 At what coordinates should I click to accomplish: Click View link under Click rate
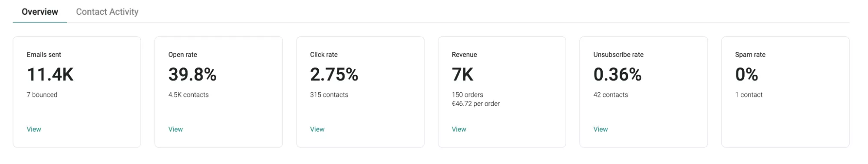click(x=317, y=129)
